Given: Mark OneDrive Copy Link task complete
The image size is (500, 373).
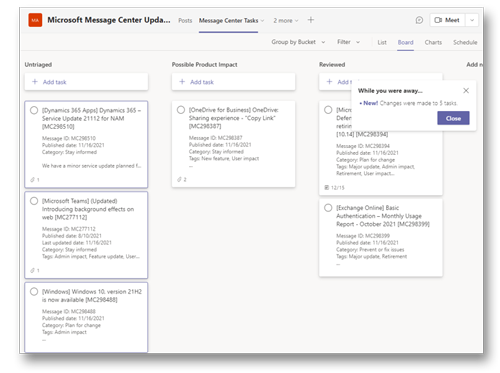Looking at the screenshot, I should 181,110.
